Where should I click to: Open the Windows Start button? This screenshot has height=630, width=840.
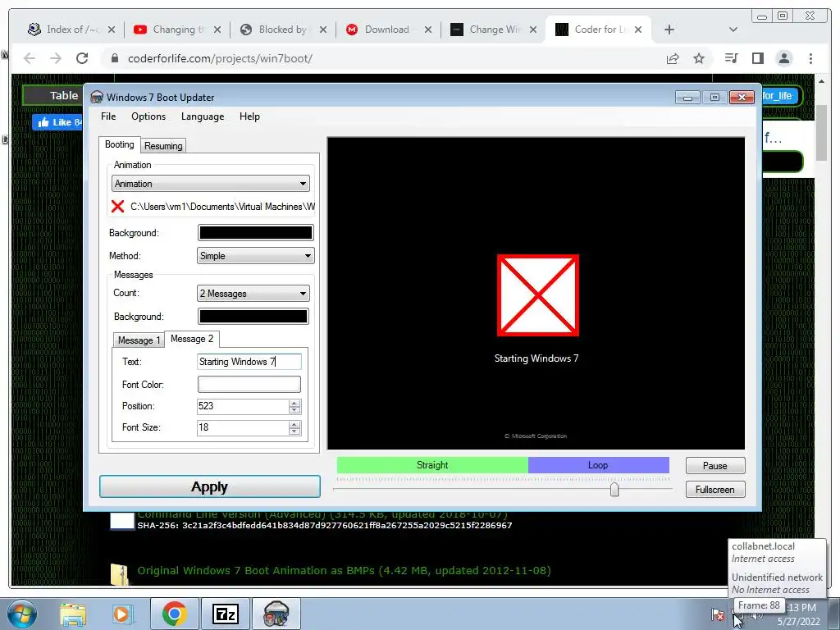pos(21,614)
